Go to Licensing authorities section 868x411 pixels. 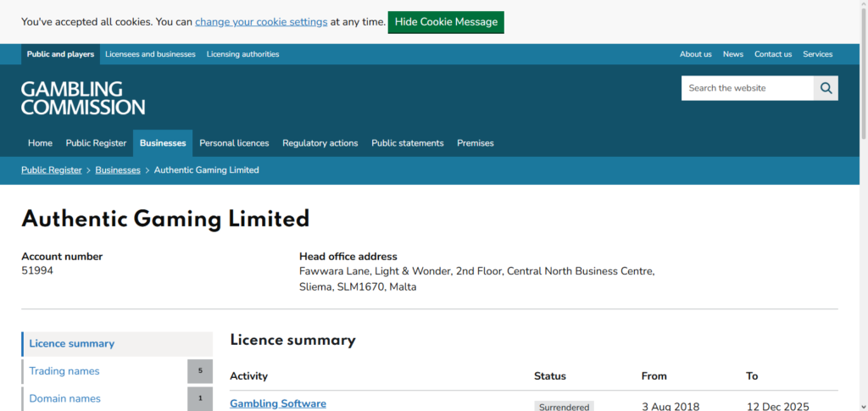point(242,54)
